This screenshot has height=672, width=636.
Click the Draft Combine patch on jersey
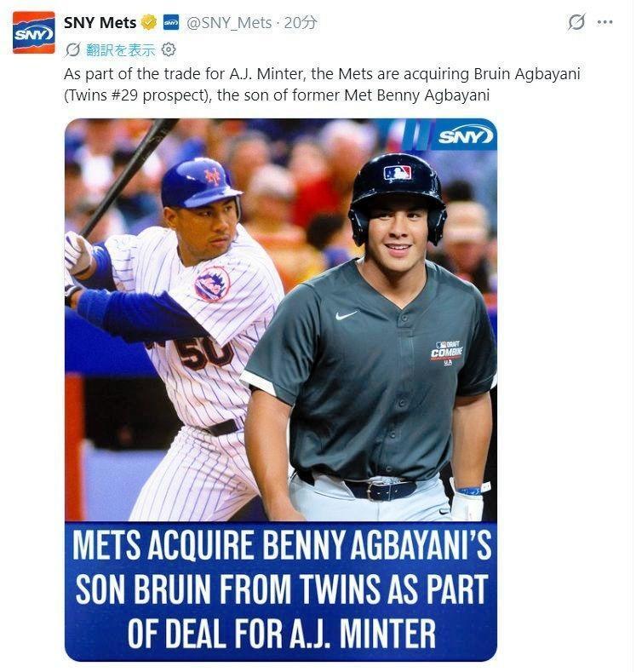(x=447, y=353)
